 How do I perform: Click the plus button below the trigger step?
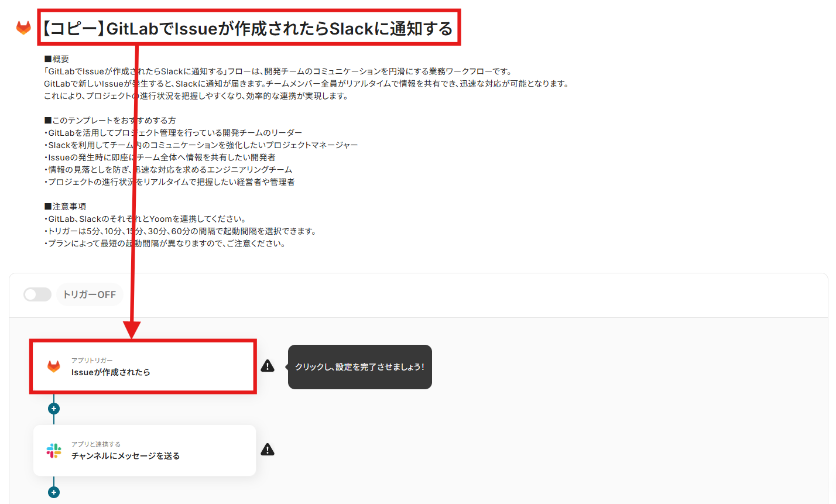coord(54,409)
